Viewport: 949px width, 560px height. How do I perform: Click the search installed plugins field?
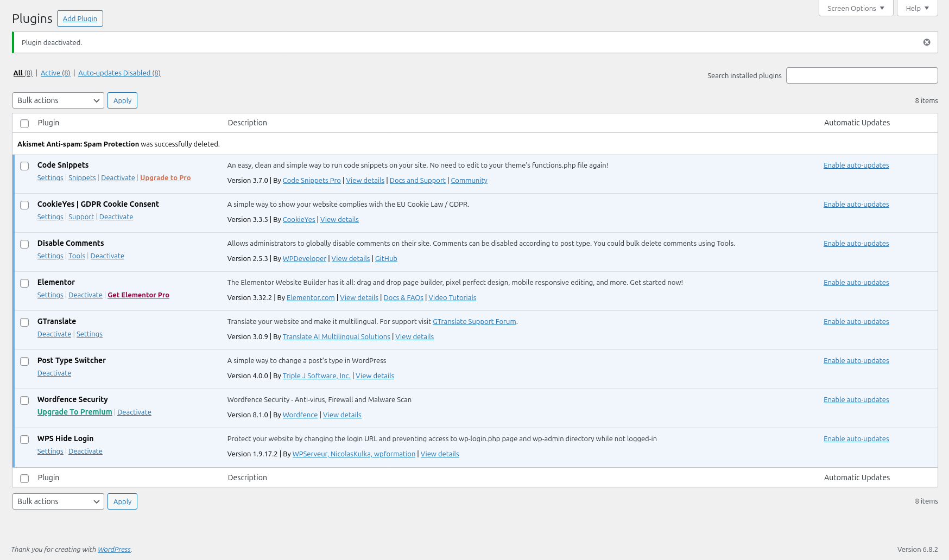862,75
